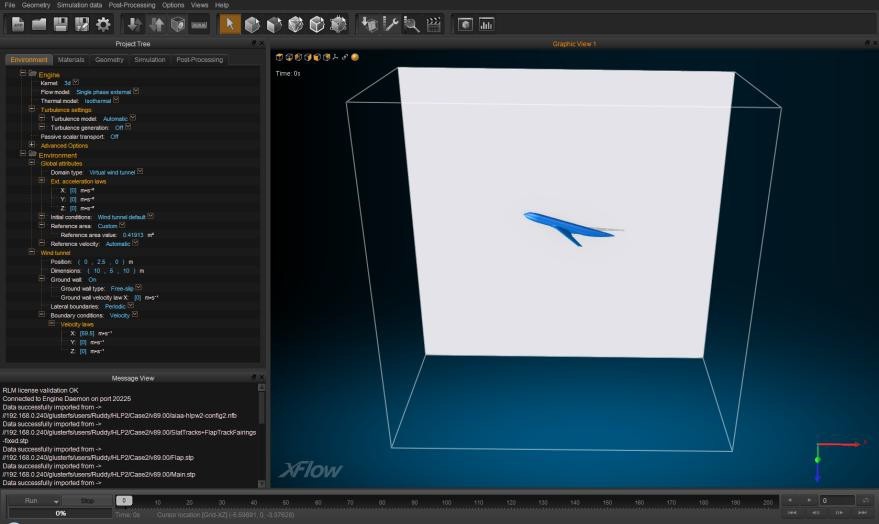Toggle Turbulence generation Off setting
Screen dimensions: 879x524
tap(119, 127)
